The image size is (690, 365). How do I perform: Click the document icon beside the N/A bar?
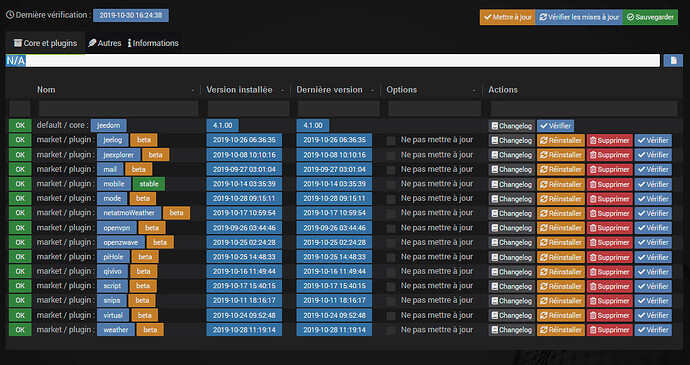tap(673, 60)
